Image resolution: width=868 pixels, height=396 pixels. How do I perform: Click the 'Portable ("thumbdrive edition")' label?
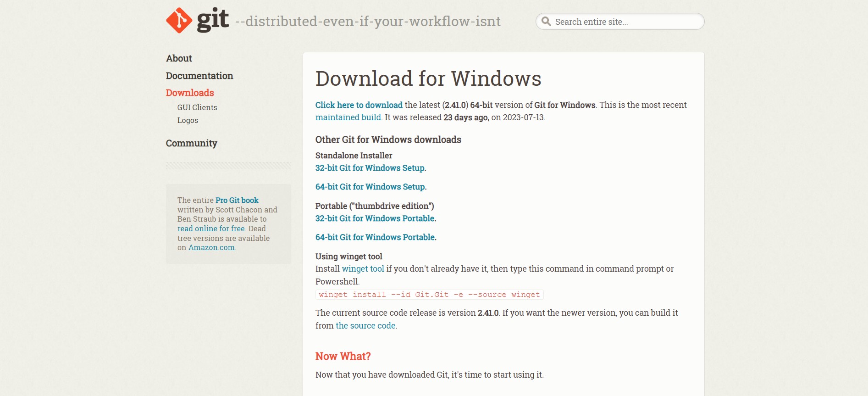375,206
